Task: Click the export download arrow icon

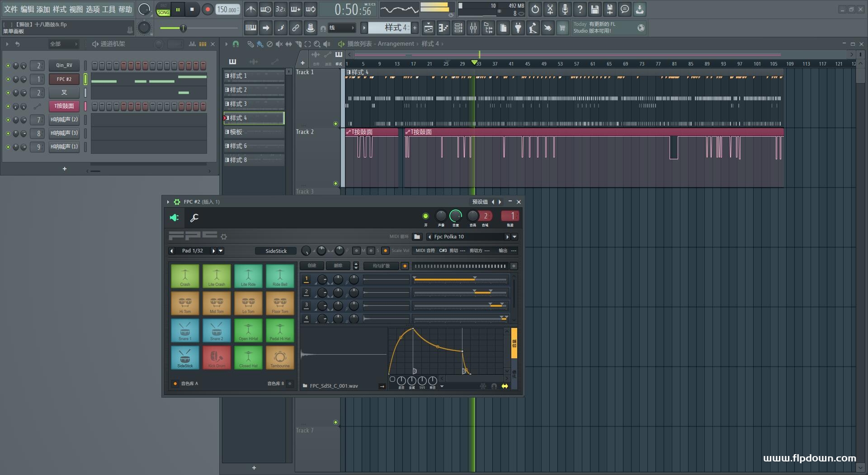Action: point(640,9)
